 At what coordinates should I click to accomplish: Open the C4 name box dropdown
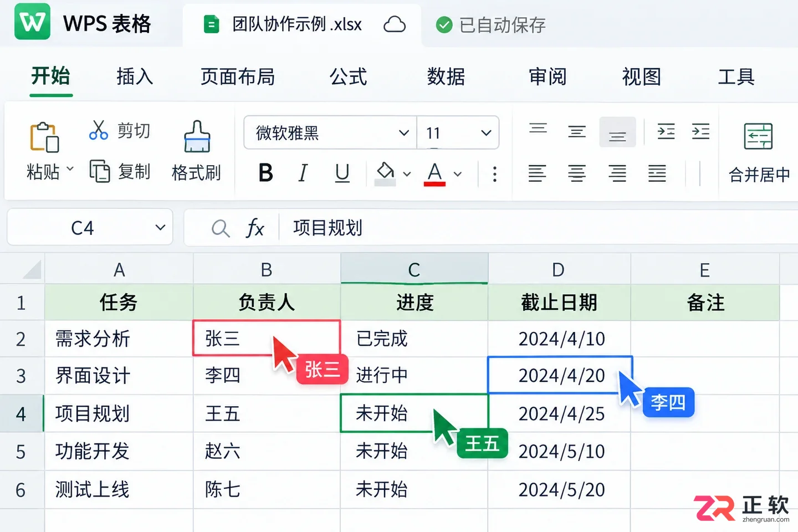(160, 227)
